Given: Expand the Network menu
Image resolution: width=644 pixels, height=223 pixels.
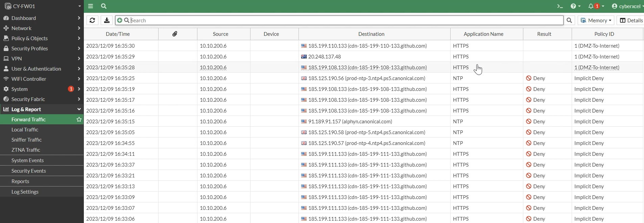Looking at the screenshot, I should (x=42, y=28).
